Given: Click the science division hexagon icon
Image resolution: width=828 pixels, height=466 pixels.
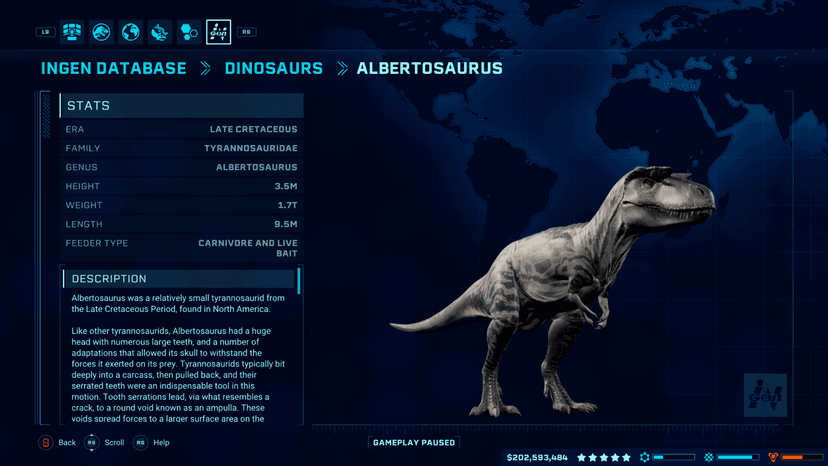Looking at the screenshot, I should [x=645, y=457].
